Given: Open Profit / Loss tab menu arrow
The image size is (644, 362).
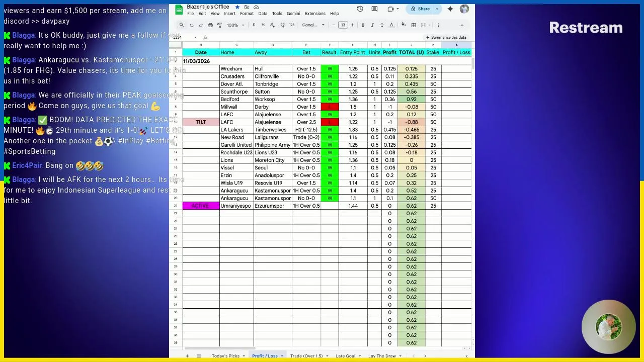Looking at the screenshot, I should [282, 356].
